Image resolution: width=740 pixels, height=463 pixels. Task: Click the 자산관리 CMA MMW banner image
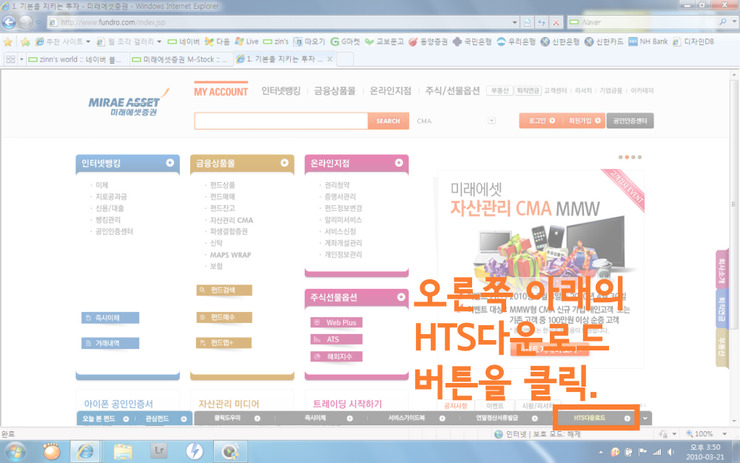(540, 269)
